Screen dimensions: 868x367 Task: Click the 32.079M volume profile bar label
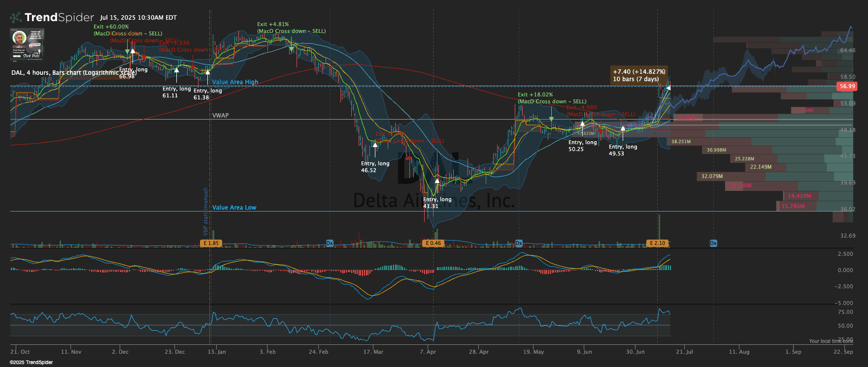coord(712,176)
